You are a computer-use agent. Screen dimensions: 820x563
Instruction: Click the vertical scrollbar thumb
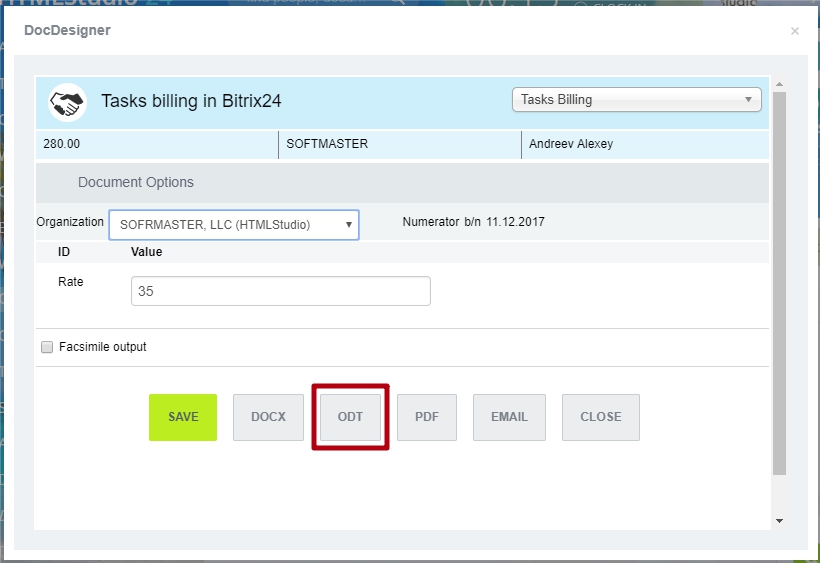[779, 283]
